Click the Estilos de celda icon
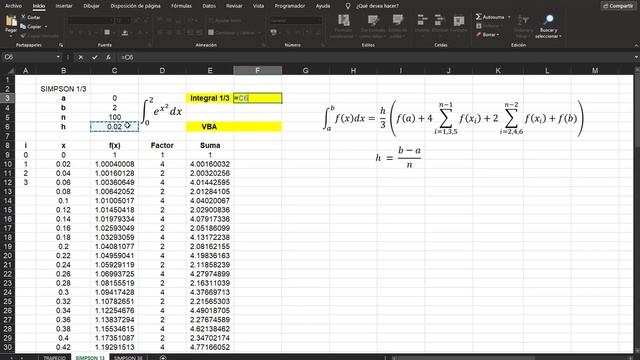 [398, 21]
